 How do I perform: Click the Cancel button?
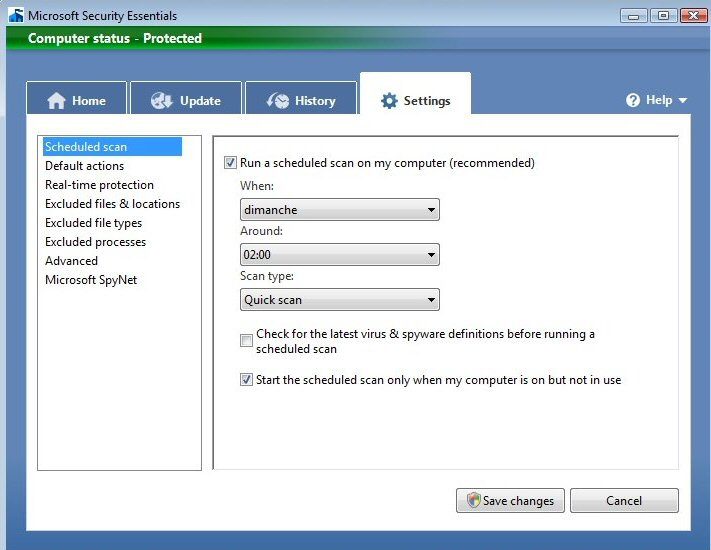pyautogui.click(x=624, y=500)
